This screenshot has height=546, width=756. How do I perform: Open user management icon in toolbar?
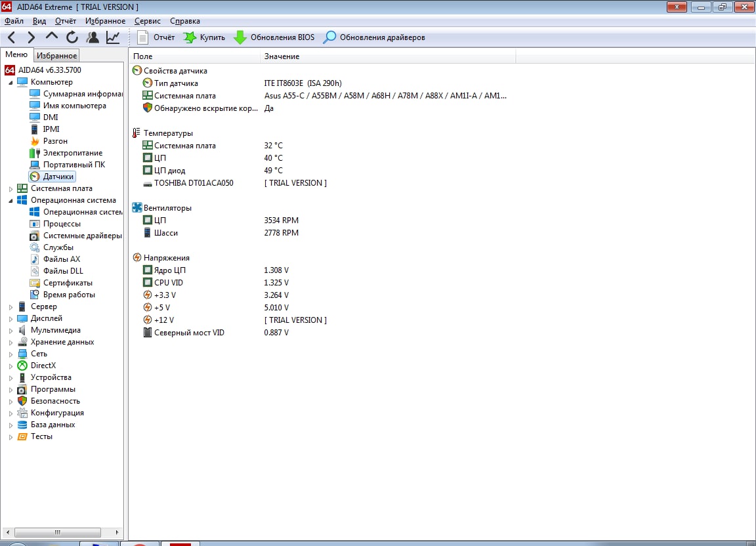click(x=92, y=37)
